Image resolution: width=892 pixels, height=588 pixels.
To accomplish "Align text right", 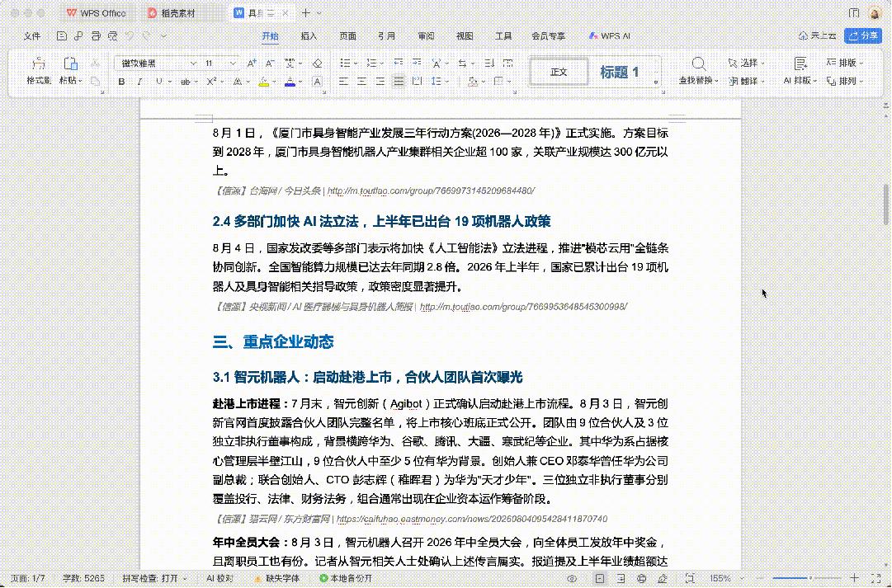I will pyautogui.click(x=380, y=82).
